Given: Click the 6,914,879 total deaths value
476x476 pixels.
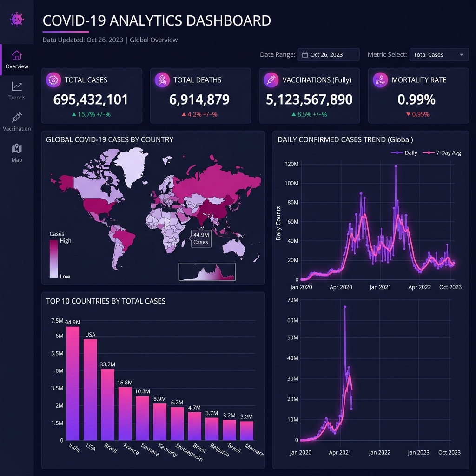Looking at the screenshot, I should pyautogui.click(x=199, y=99).
